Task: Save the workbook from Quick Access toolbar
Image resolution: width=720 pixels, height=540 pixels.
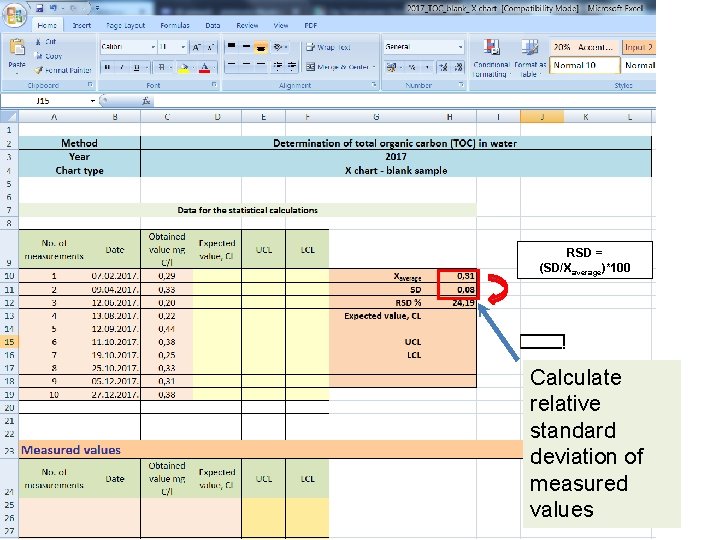Action: click(39, 8)
